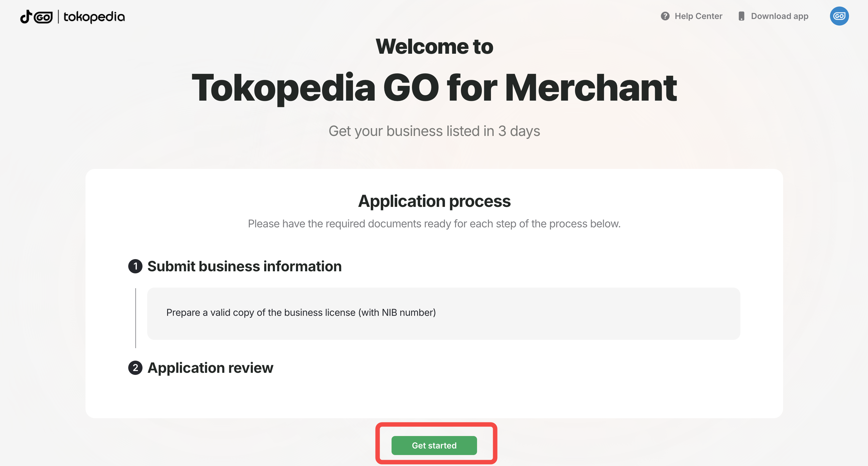The width and height of the screenshot is (868, 466).
Task: Click the Help Center question mark icon
Action: (x=665, y=16)
